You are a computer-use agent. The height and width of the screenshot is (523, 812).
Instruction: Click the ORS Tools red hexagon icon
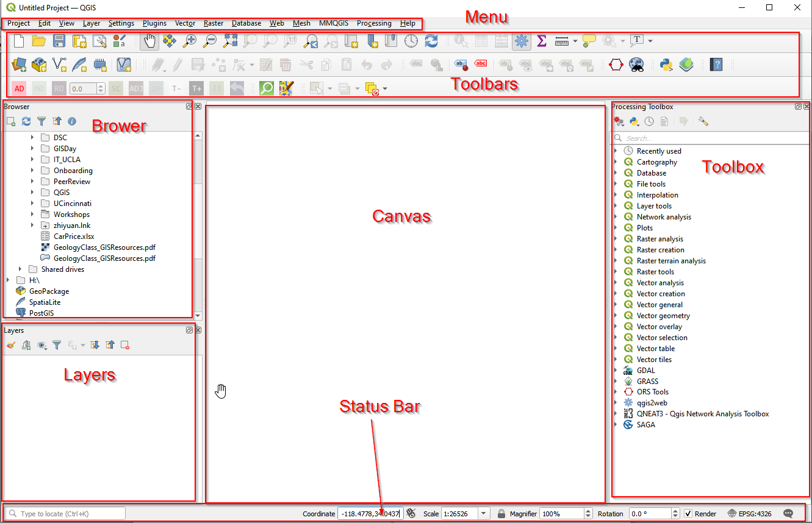[616, 65]
